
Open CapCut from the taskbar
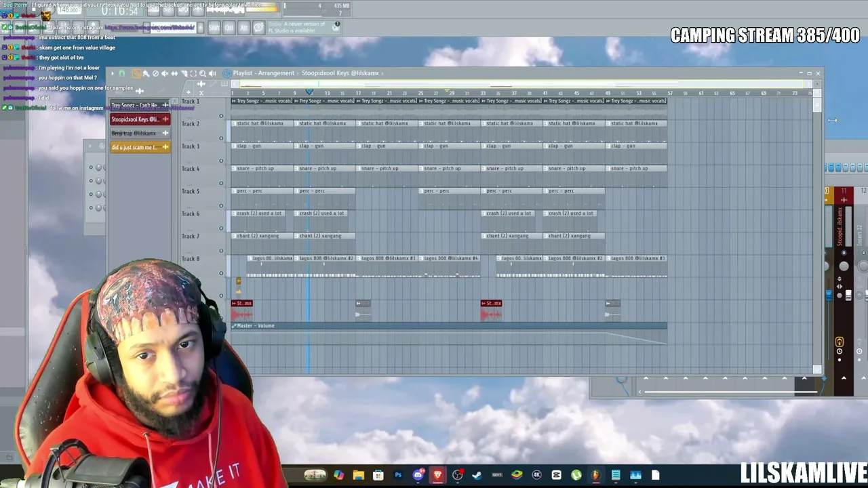click(557, 475)
